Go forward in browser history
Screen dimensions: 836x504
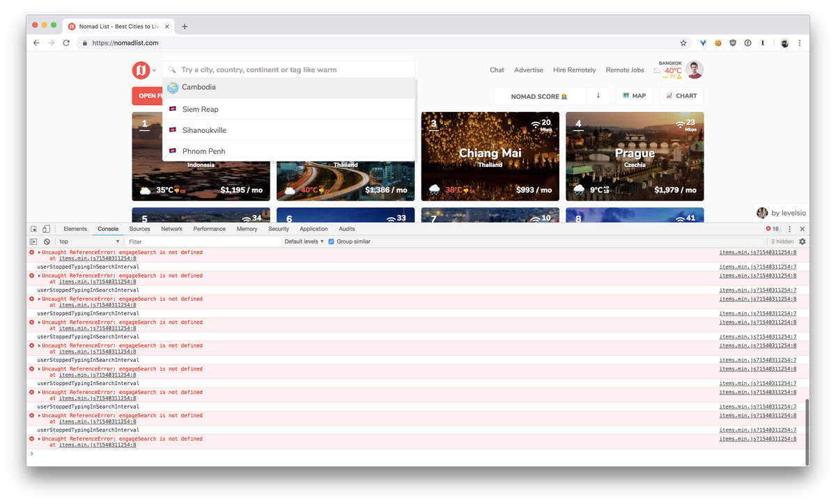click(x=52, y=42)
